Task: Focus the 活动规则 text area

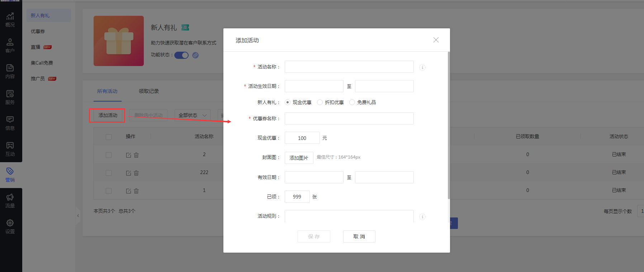Action: coord(349,216)
